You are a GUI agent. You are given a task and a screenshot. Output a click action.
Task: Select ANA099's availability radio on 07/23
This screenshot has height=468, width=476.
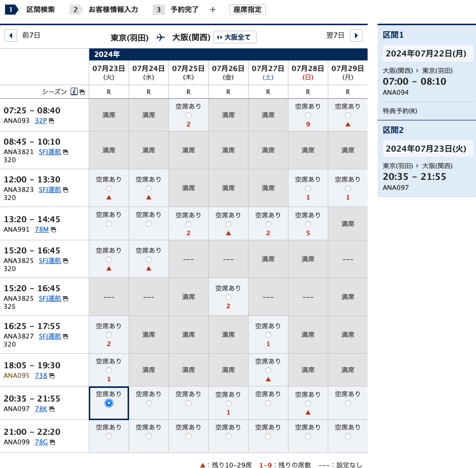point(109,436)
